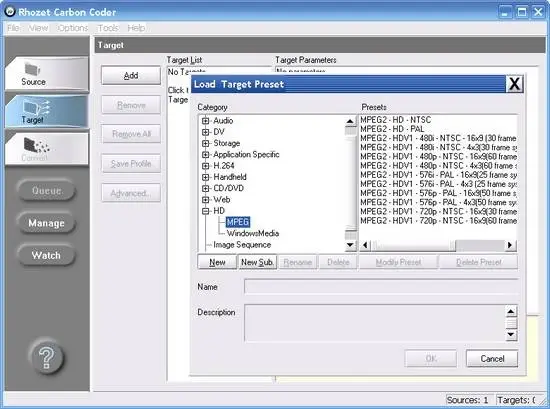This screenshot has width=550, height=409.
Task: Select the Target panel icon
Action: click(x=36, y=106)
